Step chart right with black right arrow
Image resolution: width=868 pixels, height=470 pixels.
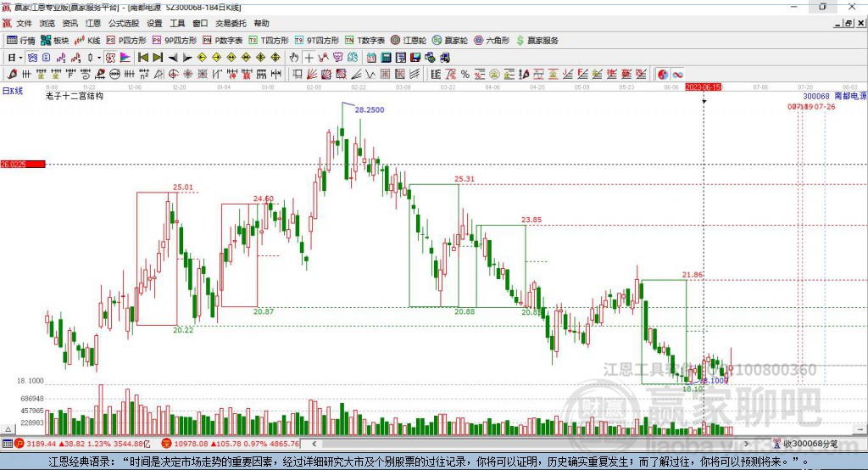click(x=187, y=58)
